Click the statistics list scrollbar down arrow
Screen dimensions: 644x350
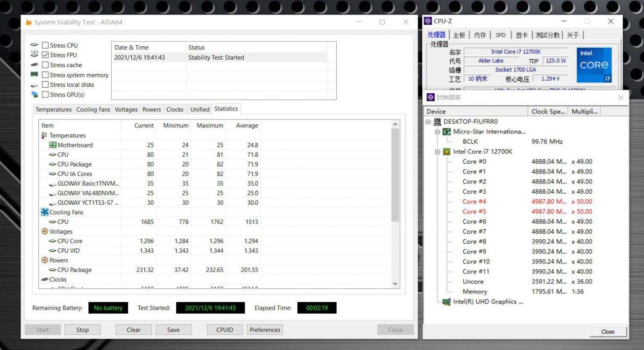pos(395,283)
